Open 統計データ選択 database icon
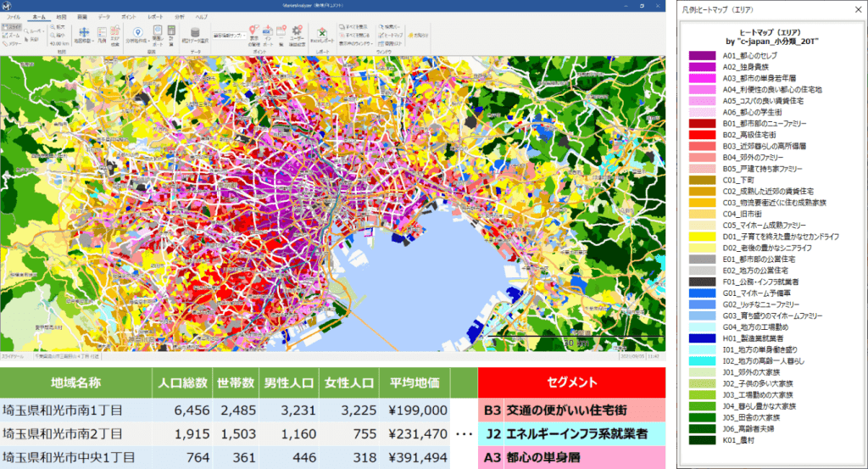This screenshot has height=469, width=868. 195,34
